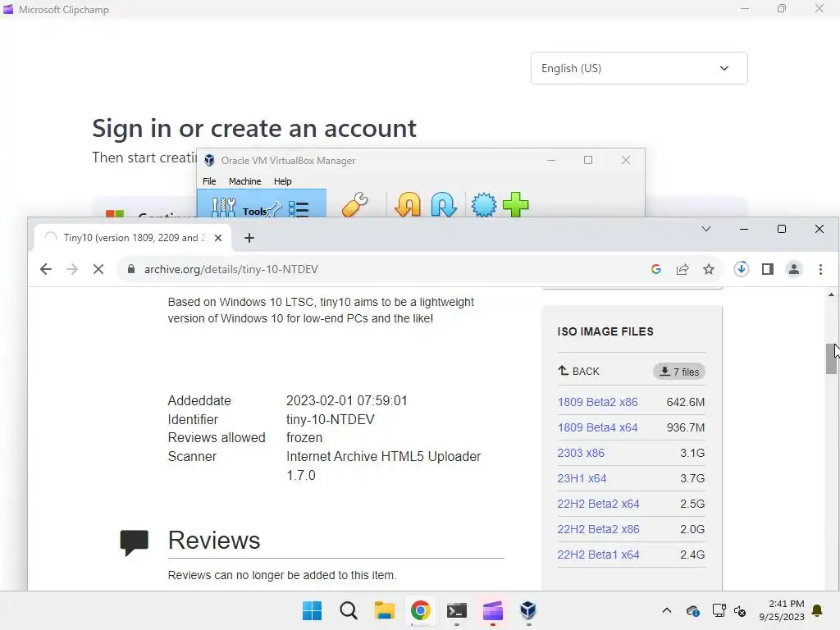Bookmark this page with star icon
The width and height of the screenshot is (840, 630).
(708, 269)
